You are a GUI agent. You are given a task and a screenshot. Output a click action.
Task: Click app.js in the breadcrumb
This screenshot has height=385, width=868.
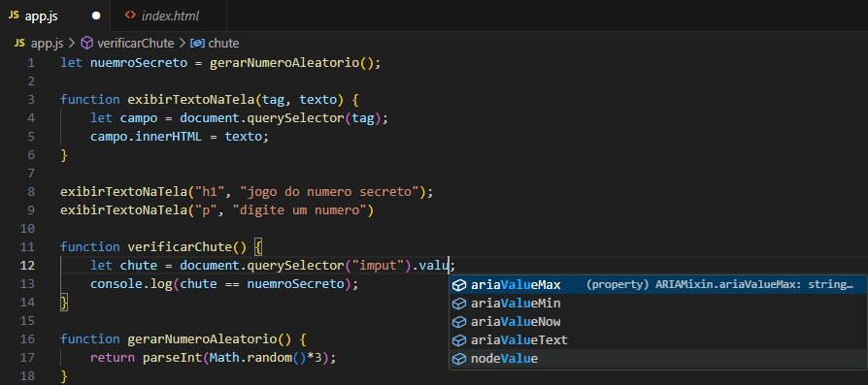(47, 43)
